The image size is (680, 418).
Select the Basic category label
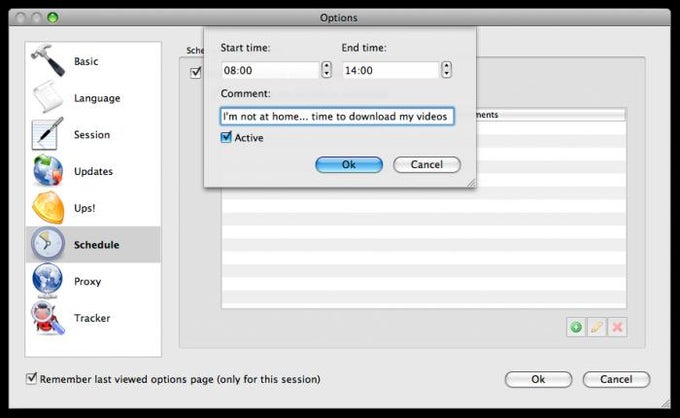(86, 61)
